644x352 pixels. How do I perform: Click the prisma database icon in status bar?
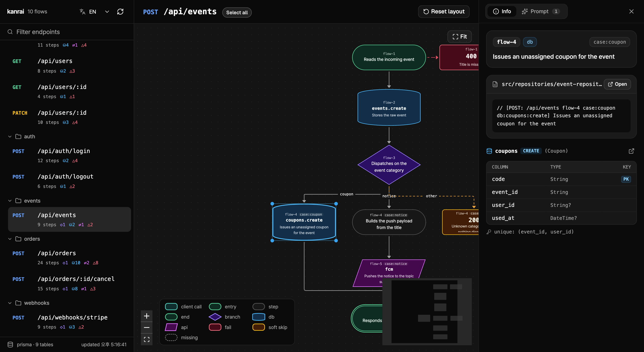[10, 345]
